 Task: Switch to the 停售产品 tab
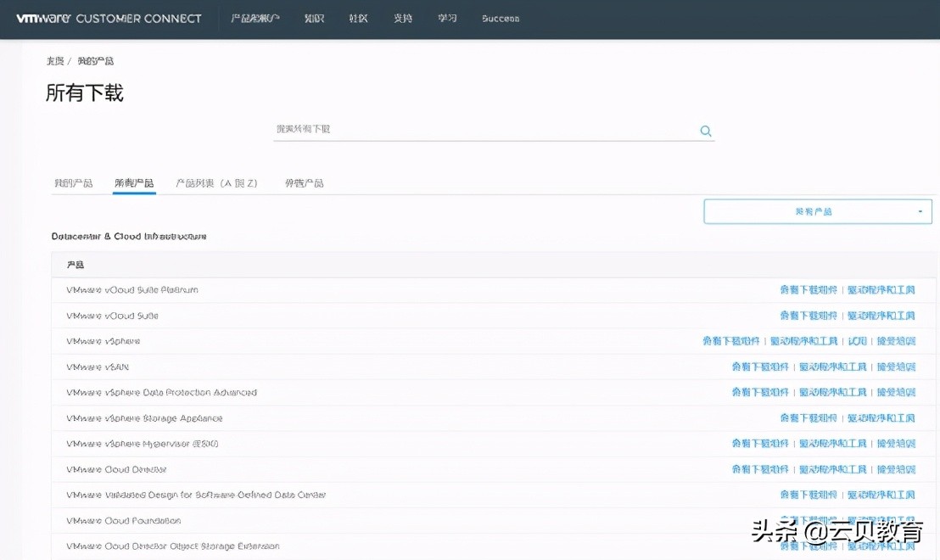tap(304, 183)
